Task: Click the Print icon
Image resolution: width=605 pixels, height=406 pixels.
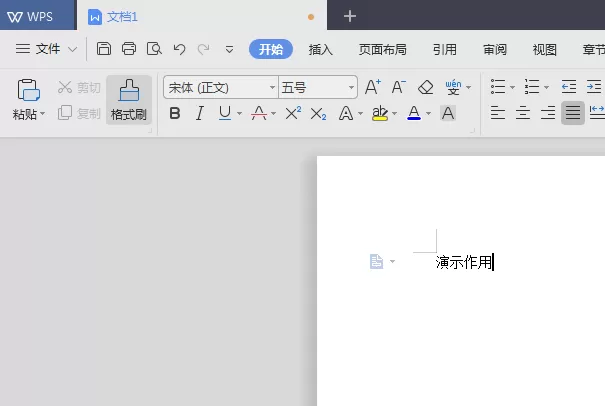Action: pyautogui.click(x=129, y=49)
